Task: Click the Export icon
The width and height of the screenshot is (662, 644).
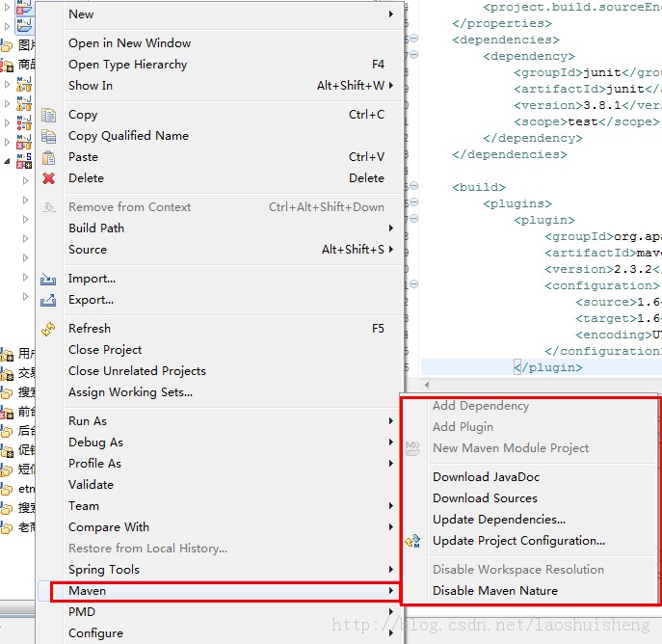Action: coord(48,300)
